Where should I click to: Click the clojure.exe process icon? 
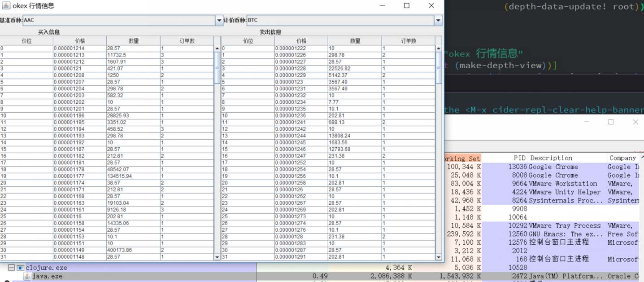click(x=21, y=268)
